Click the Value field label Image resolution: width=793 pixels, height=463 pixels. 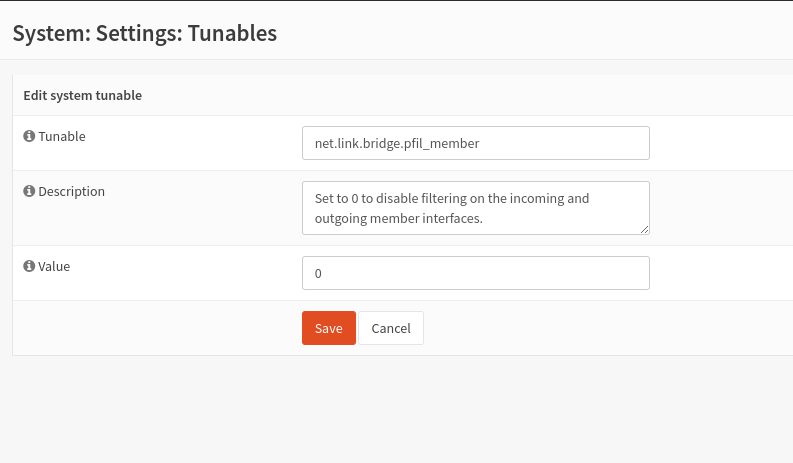coord(54,267)
